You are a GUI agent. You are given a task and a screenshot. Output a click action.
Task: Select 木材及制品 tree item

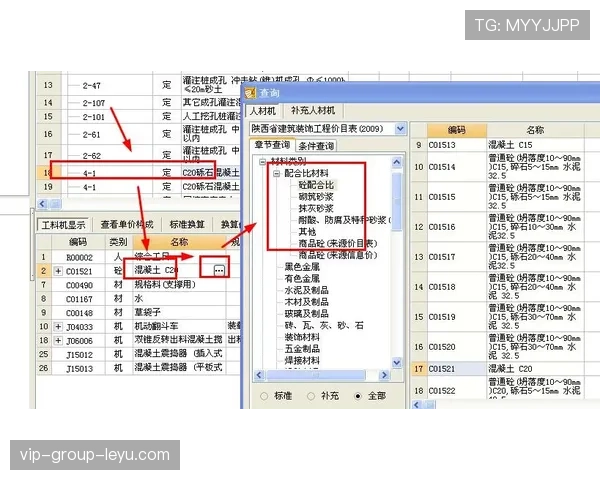307,302
